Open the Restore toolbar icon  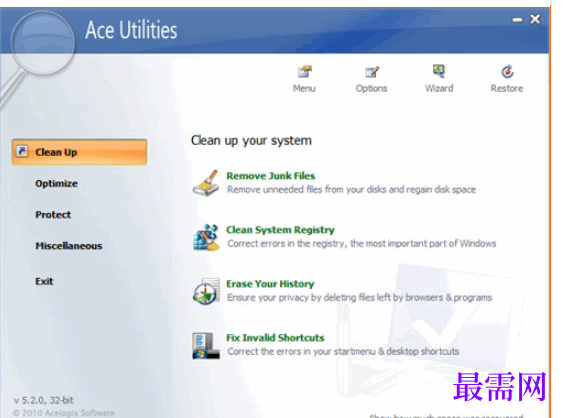point(507,71)
